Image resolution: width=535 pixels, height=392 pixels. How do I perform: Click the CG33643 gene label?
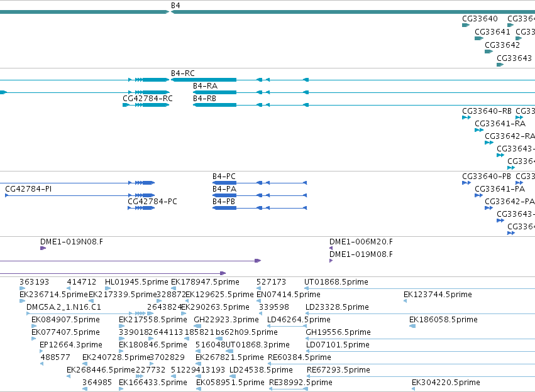click(x=514, y=58)
